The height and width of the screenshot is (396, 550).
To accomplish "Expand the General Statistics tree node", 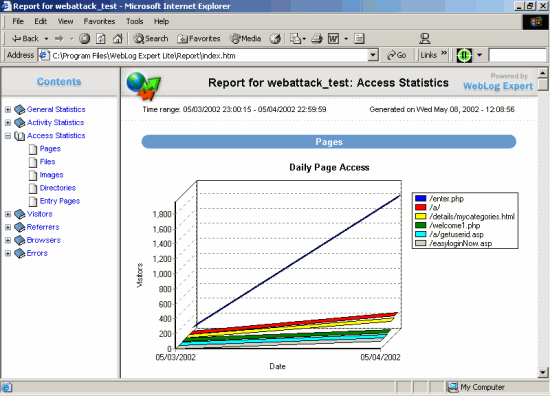I will click(x=8, y=110).
